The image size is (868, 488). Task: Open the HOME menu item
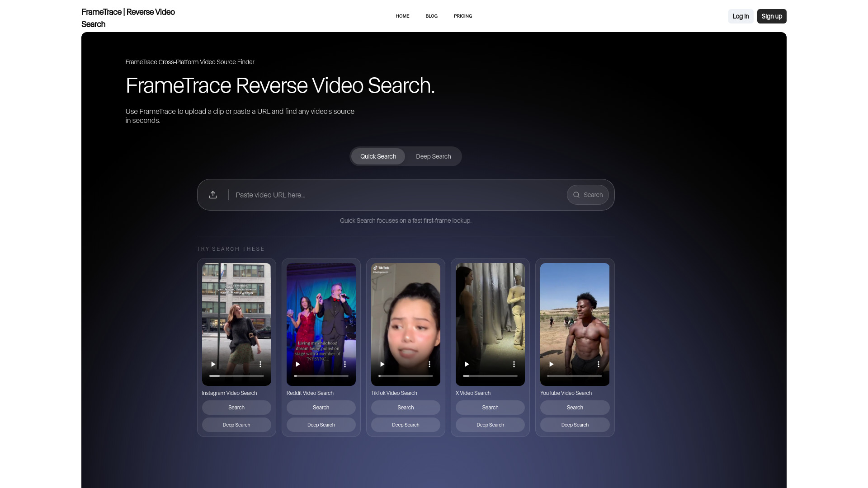tap(402, 16)
